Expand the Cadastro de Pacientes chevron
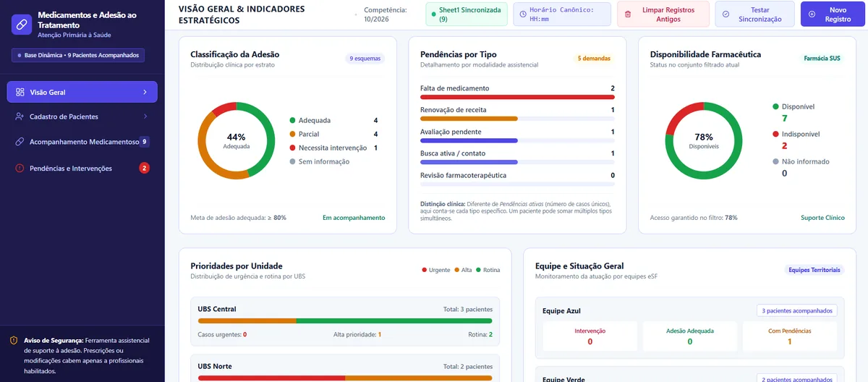Image resolution: width=868 pixels, height=382 pixels. 145,116
